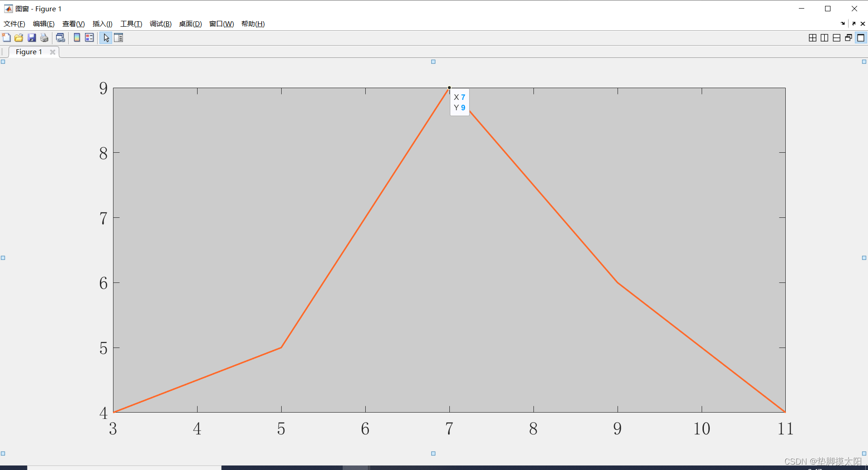Tile figures top and bottom
Screen dimensions: 868x470
(x=837, y=38)
